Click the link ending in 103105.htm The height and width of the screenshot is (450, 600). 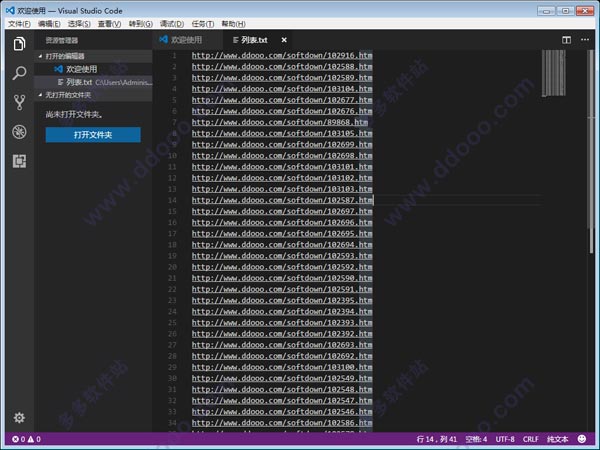pos(282,134)
